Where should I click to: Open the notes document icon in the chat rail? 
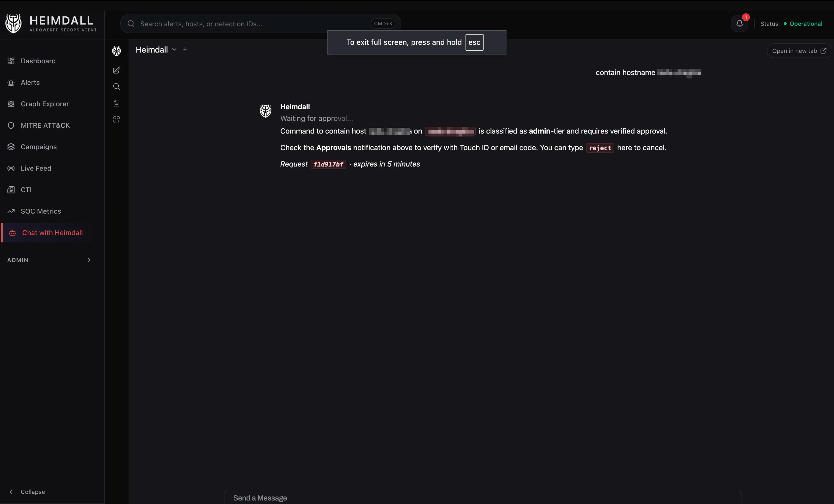116,103
